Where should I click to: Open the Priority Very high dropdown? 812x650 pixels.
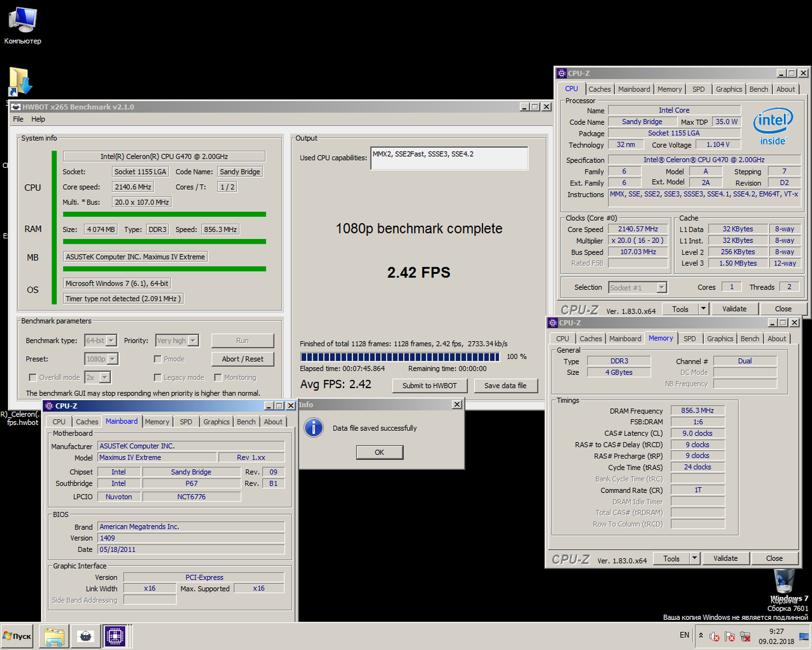(x=177, y=341)
